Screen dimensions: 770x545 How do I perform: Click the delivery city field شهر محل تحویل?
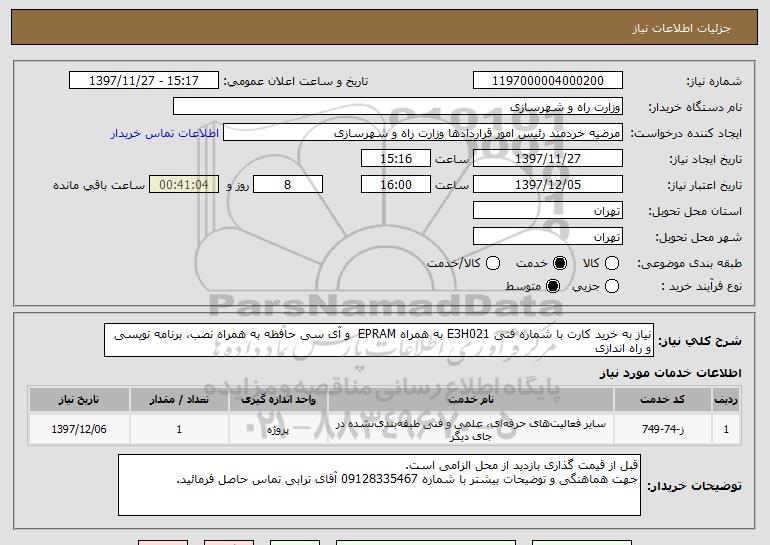[x=548, y=237]
